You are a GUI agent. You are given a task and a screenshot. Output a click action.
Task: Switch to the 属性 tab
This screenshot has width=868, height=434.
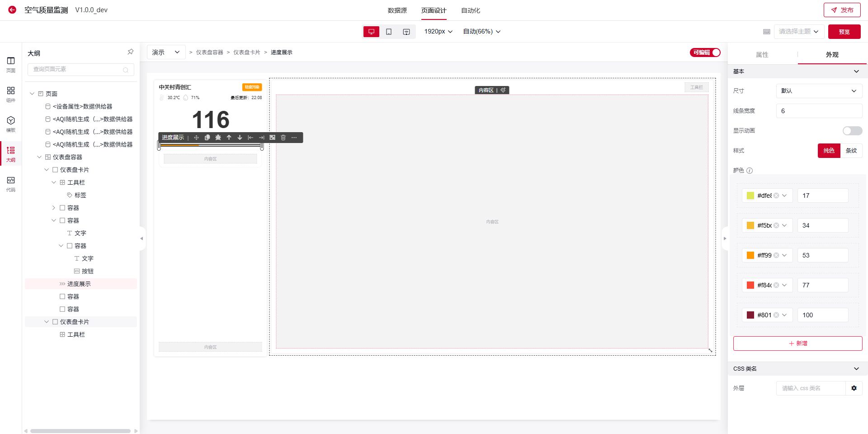pyautogui.click(x=762, y=55)
